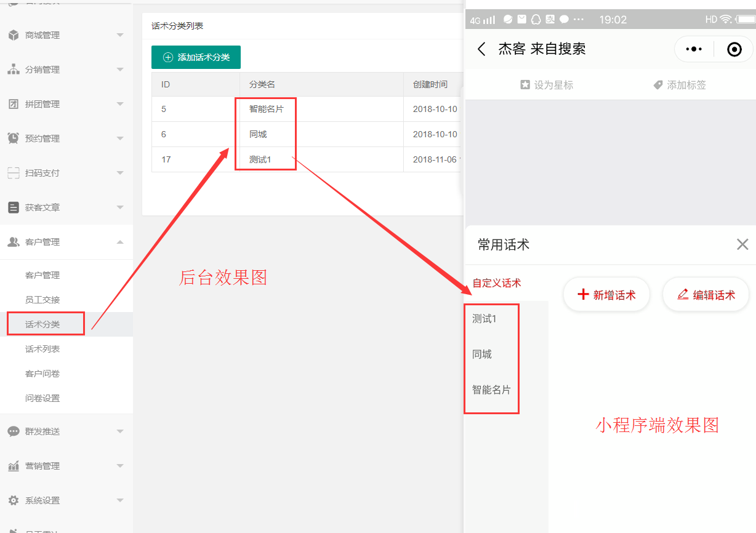Tap the 编辑话术 button

706,295
